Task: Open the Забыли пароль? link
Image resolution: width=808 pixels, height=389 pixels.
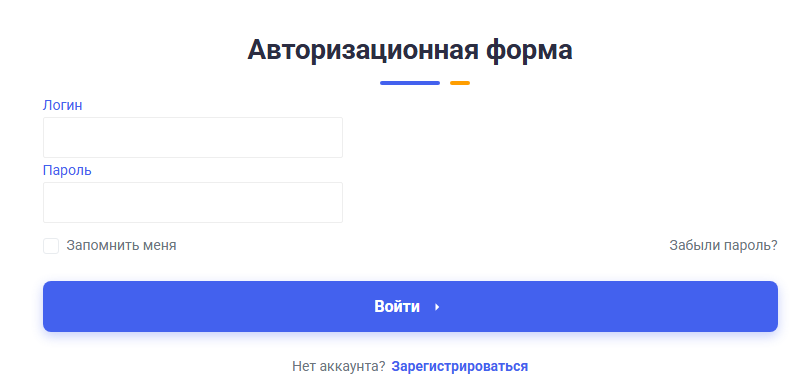Action: [x=723, y=246]
